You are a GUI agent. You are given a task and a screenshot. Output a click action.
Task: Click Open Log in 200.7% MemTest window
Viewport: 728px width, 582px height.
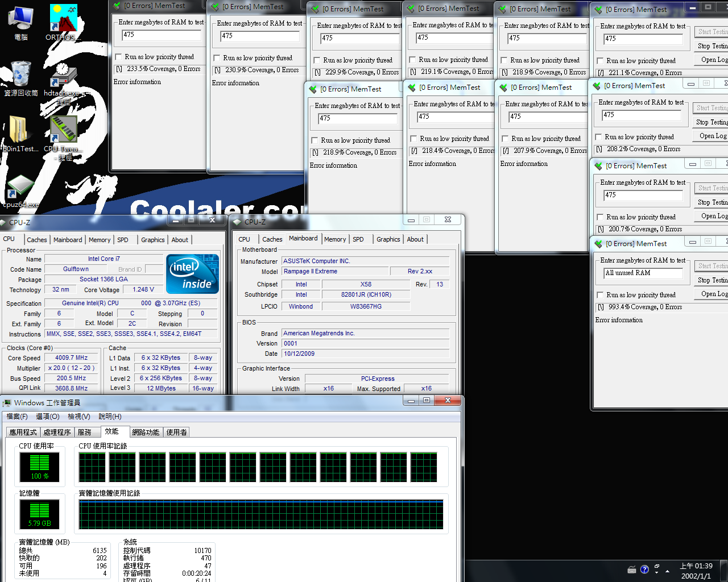pos(712,216)
